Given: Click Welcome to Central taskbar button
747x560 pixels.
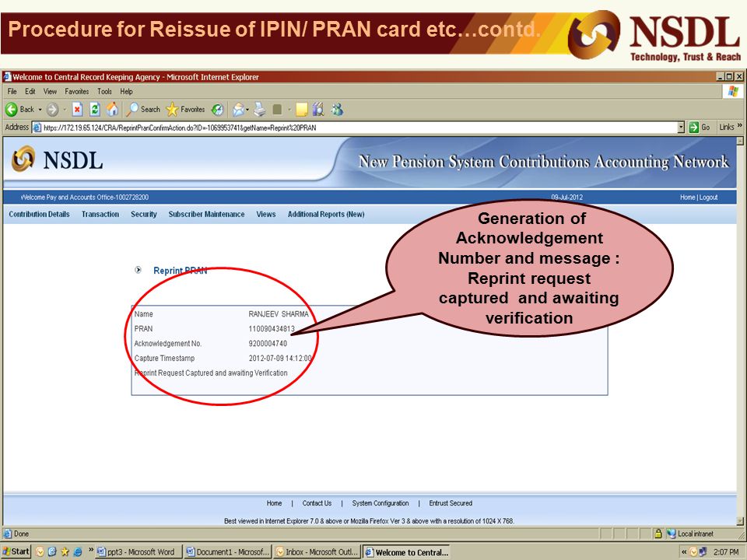Looking at the screenshot, I should 406,552.
